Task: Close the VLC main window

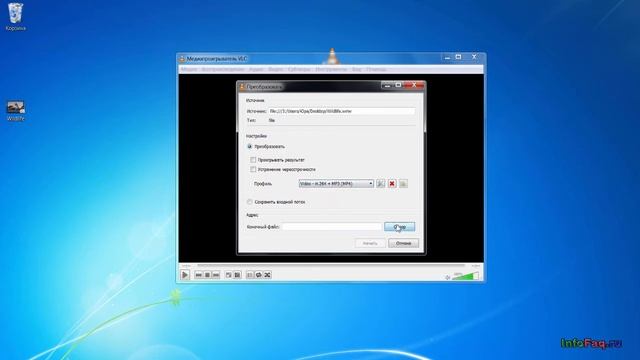Action: pos(474,58)
